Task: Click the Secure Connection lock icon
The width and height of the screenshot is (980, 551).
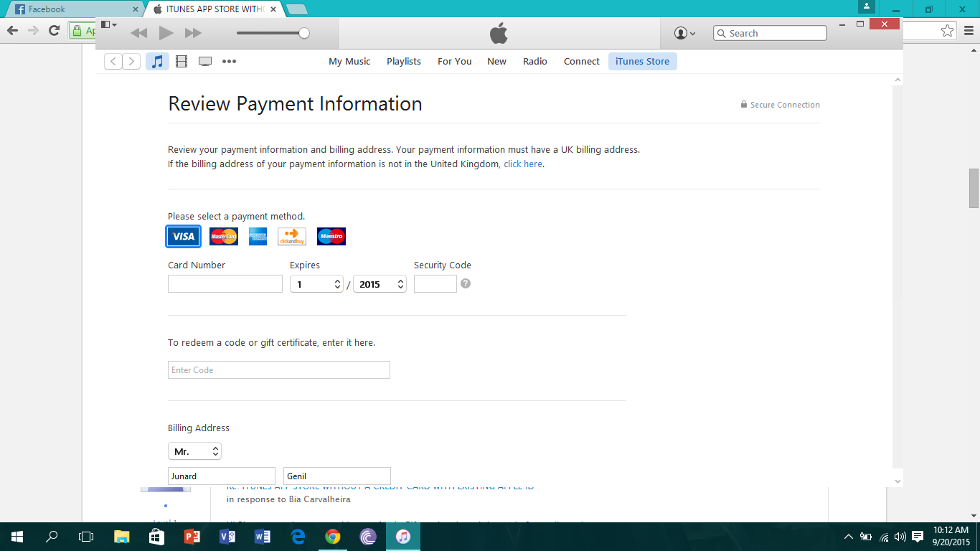Action: [x=744, y=105]
